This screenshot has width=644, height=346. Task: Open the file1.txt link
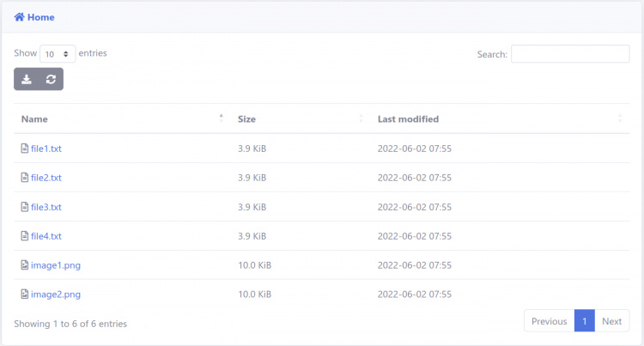tap(46, 149)
